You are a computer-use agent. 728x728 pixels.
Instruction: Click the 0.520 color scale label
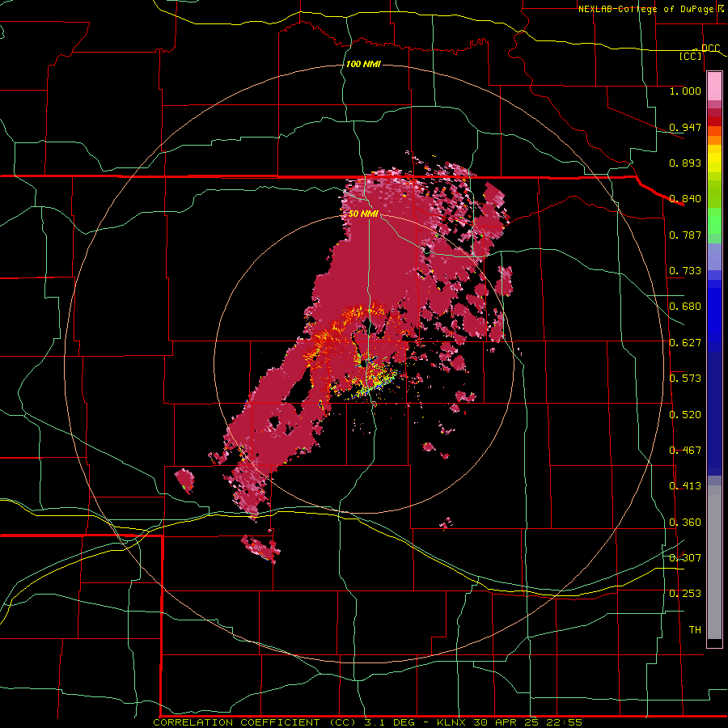pyautogui.click(x=685, y=415)
